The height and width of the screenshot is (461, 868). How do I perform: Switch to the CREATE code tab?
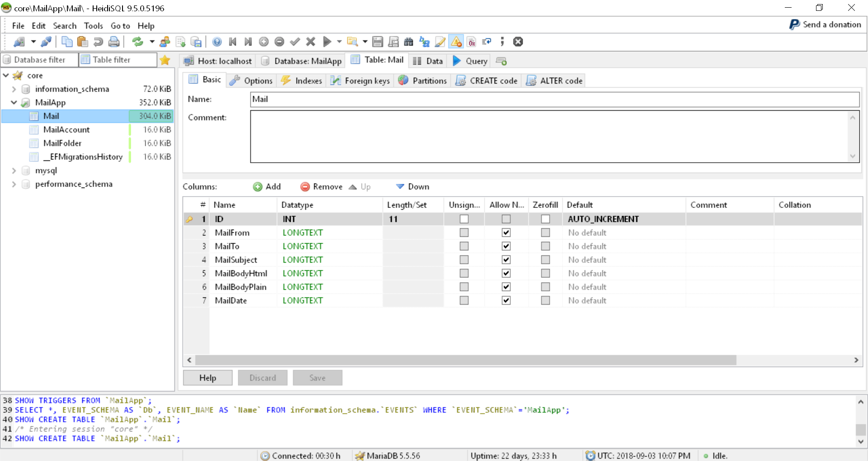click(486, 80)
